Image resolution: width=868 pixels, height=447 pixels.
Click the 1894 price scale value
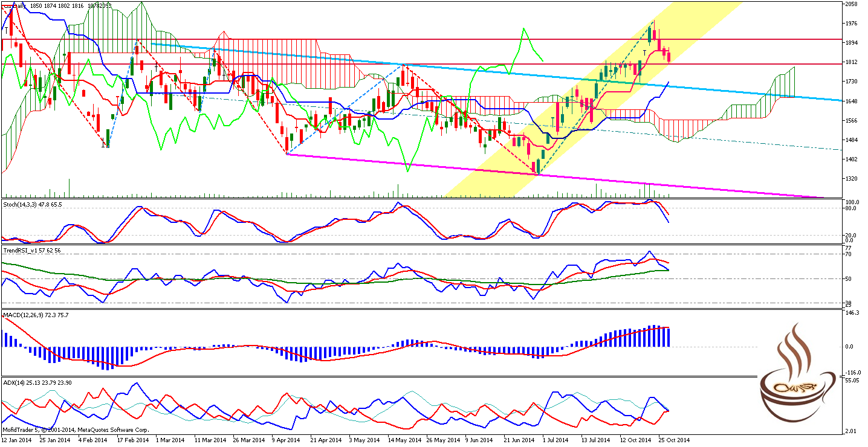coord(851,43)
